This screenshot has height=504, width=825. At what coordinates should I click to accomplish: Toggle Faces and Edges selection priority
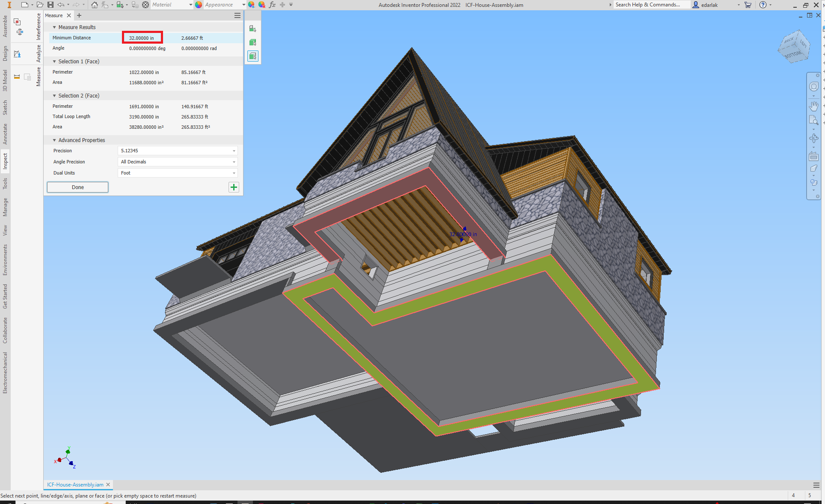pos(252,56)
